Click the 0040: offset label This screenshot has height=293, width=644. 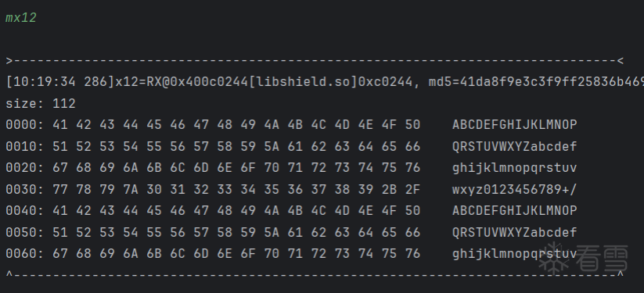coord(24,211)
